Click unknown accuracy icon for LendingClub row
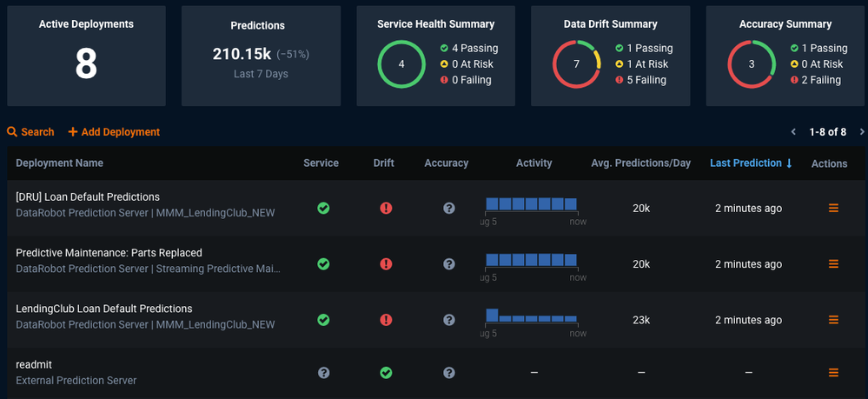This screenshot has width=868, height=399. click(x=449, y=320)
